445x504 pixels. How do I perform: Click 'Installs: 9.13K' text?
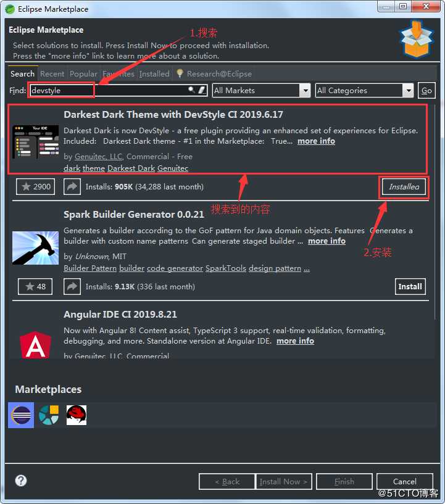(x=110, y=287)
